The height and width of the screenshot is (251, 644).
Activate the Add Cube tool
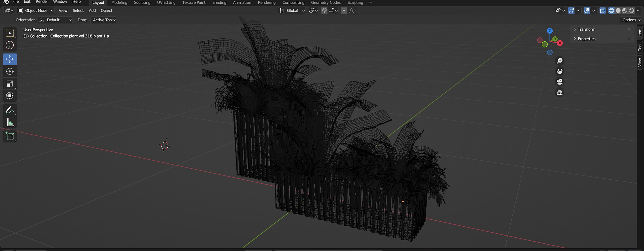(10, 136)
